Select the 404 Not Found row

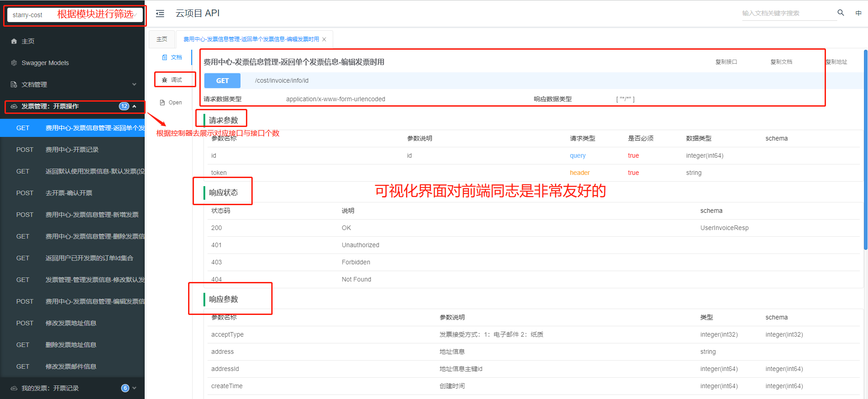[x=533, y=279]
